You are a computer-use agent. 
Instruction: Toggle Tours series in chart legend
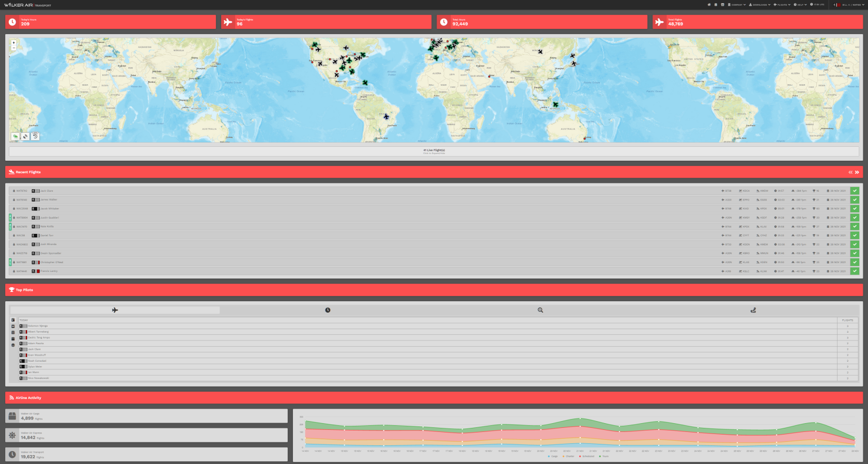(604, 456)
